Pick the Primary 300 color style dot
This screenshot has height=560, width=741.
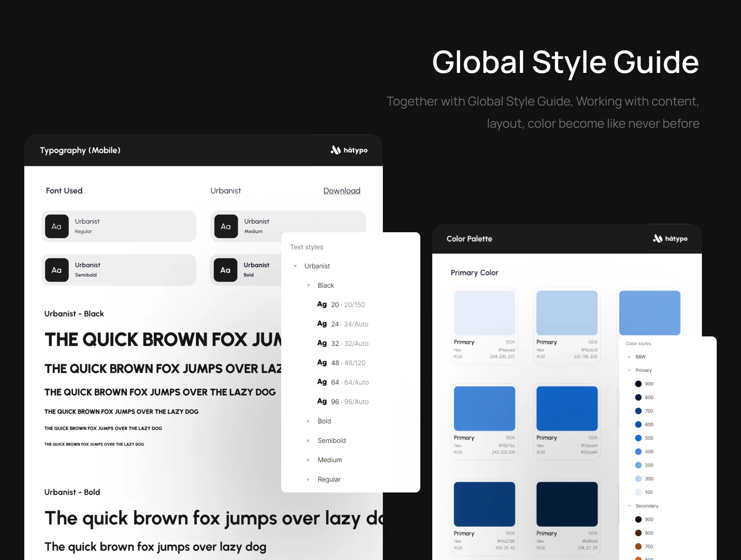(x=638, y=479)
